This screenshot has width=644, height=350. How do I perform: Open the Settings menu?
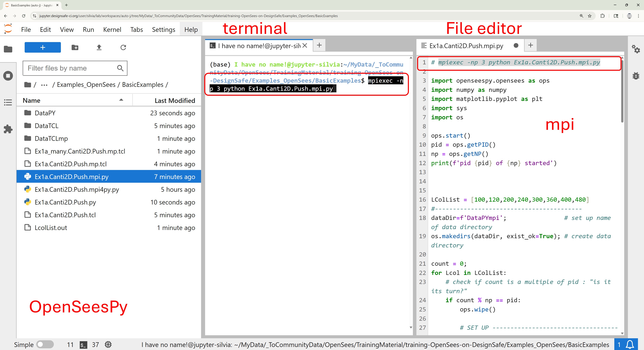(164, 30)
